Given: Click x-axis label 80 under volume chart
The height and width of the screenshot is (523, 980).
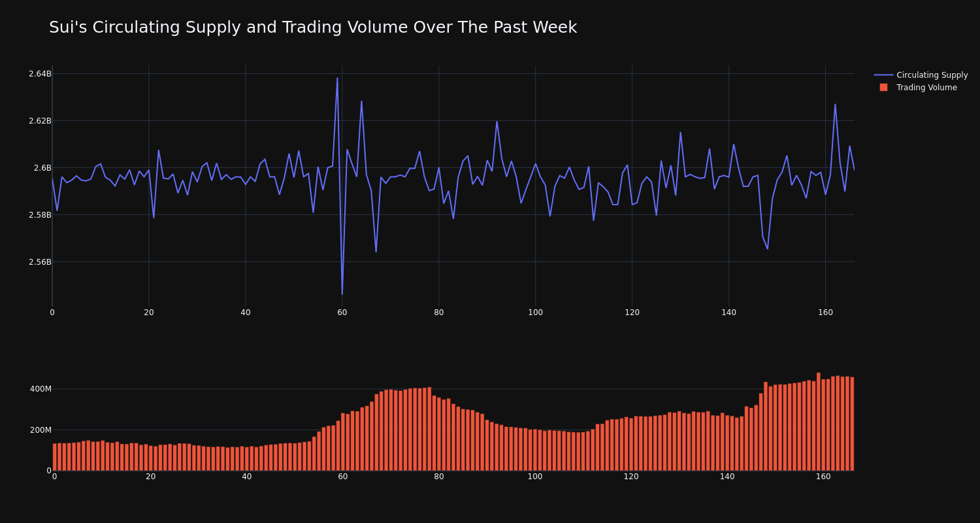Looking at the screenshot, I should tap(439, 477).
